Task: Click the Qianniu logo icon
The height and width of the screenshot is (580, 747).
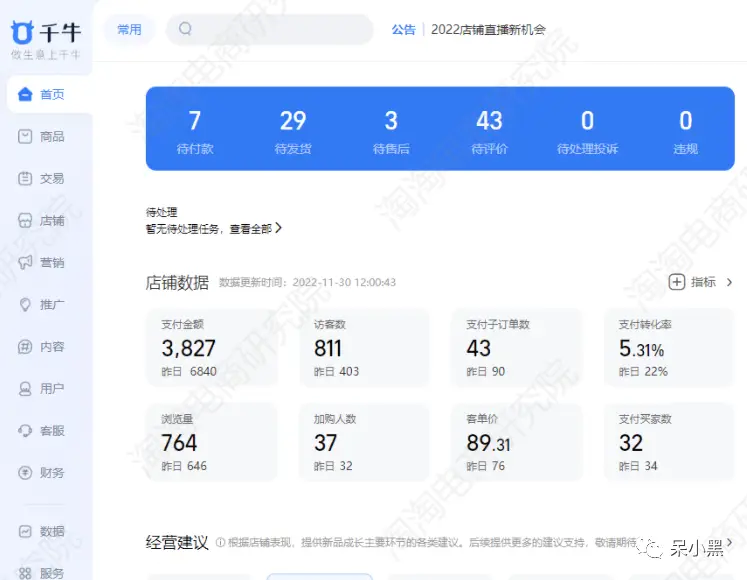Action: pos(22,32)
